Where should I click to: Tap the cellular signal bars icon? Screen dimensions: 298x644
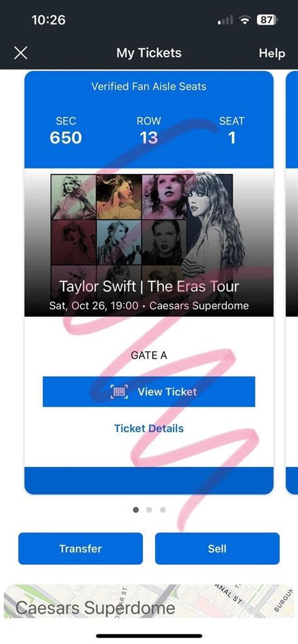tap(225, 19)
